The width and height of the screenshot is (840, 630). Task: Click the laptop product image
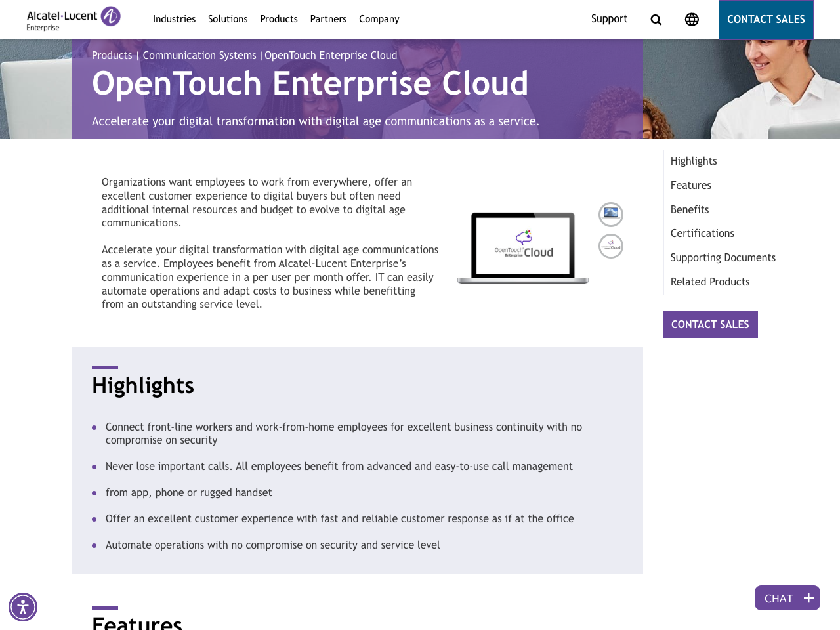[x=523, y=247]
